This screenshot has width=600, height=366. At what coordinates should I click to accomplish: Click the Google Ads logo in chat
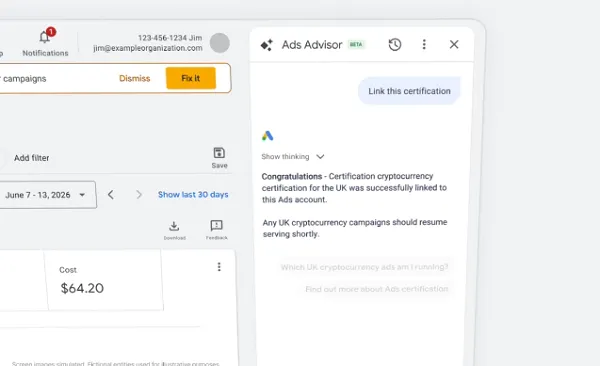(267, 136)
